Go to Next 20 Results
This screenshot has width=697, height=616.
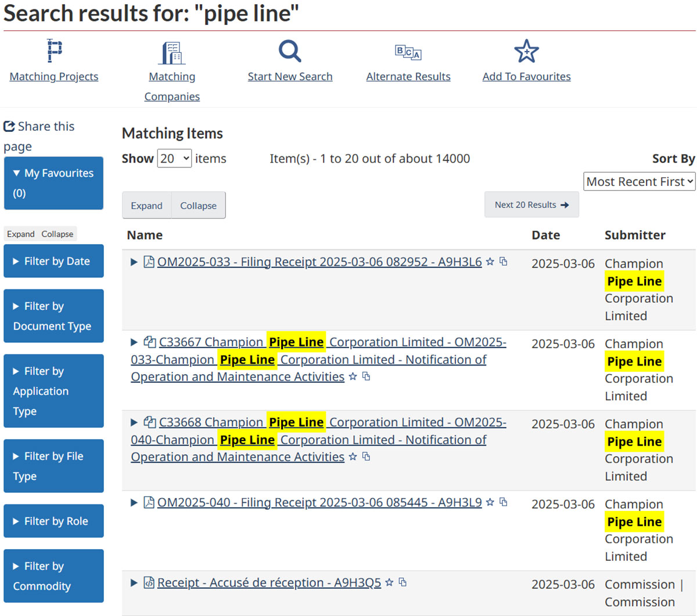click(x=531, y=205)
